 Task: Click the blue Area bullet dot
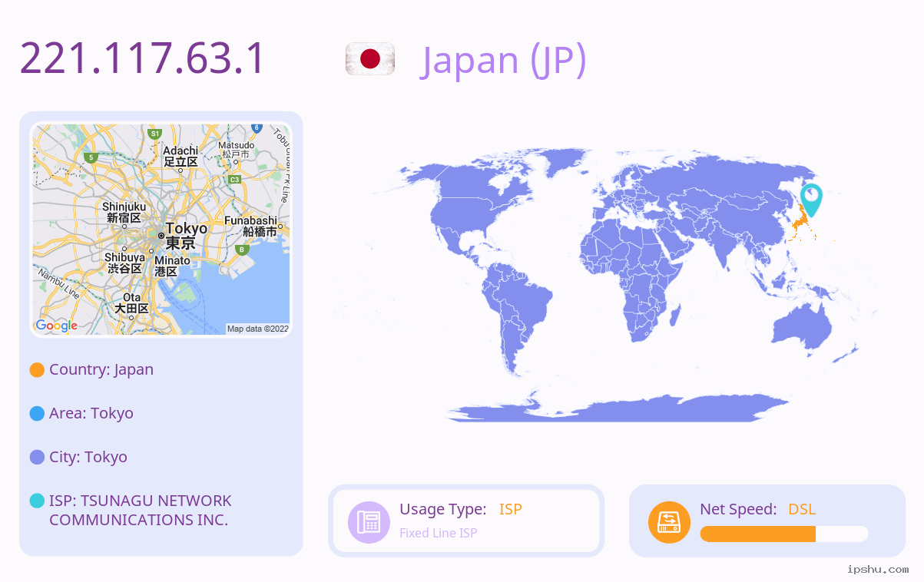(37, 414)
